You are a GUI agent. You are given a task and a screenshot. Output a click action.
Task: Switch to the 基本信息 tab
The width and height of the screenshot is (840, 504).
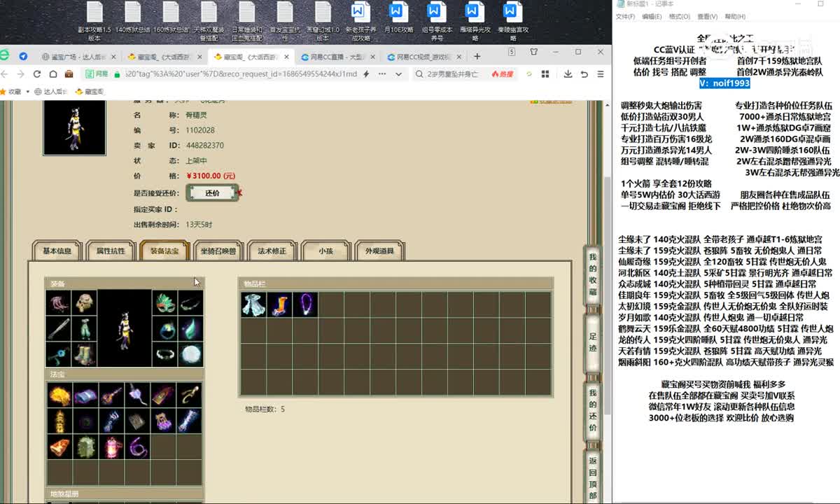(x=57, y=251)
